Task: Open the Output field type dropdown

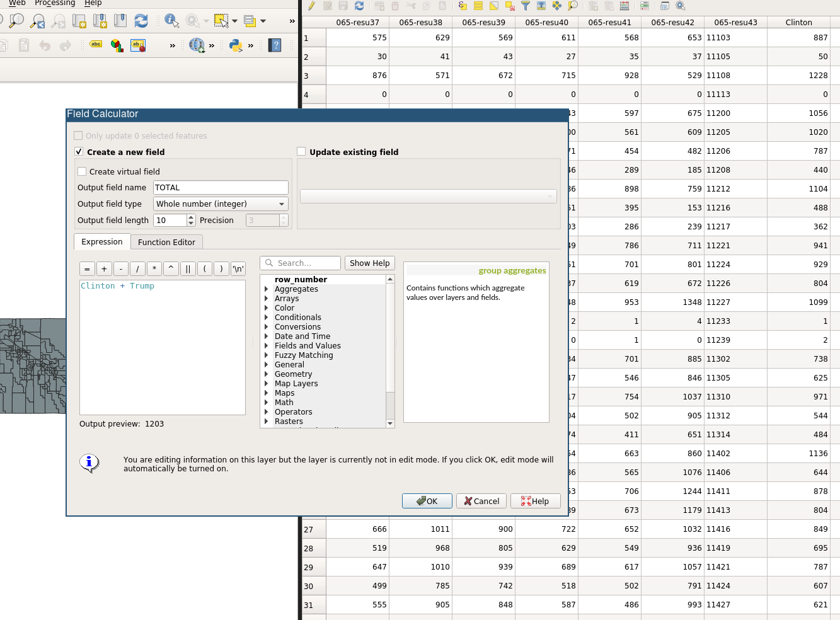Action: click(x=221, y=204)
